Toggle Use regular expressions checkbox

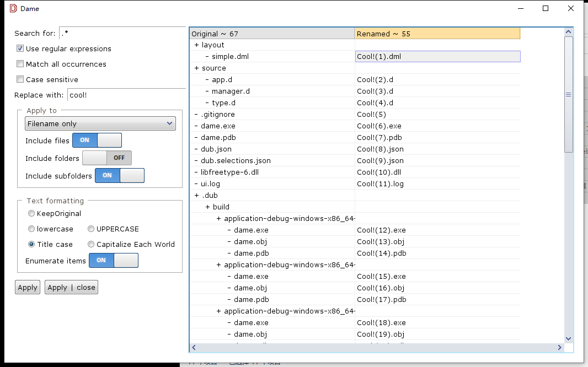pos(20,48)
